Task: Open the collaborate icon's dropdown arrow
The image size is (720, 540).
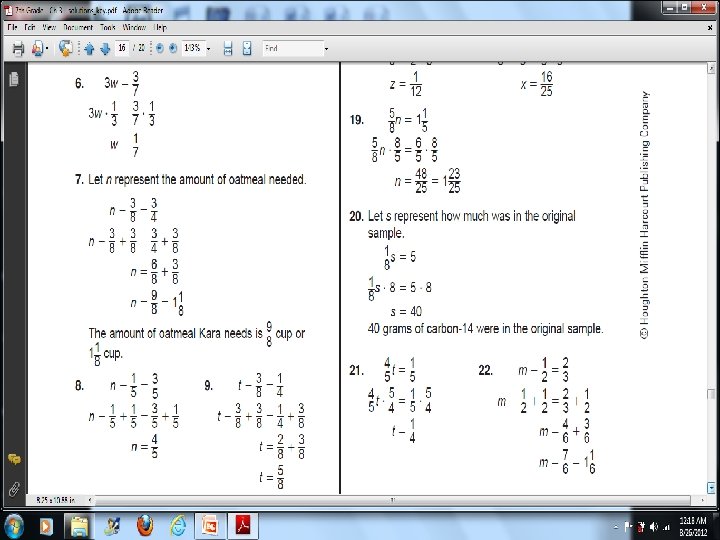Action: (x=47, y=49)
